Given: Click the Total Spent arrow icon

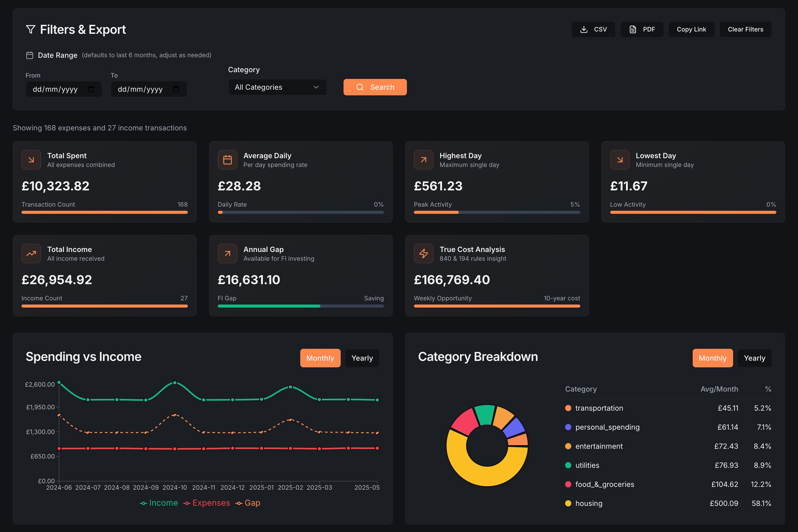Looking at the screenshot, I should pos(31,160).
